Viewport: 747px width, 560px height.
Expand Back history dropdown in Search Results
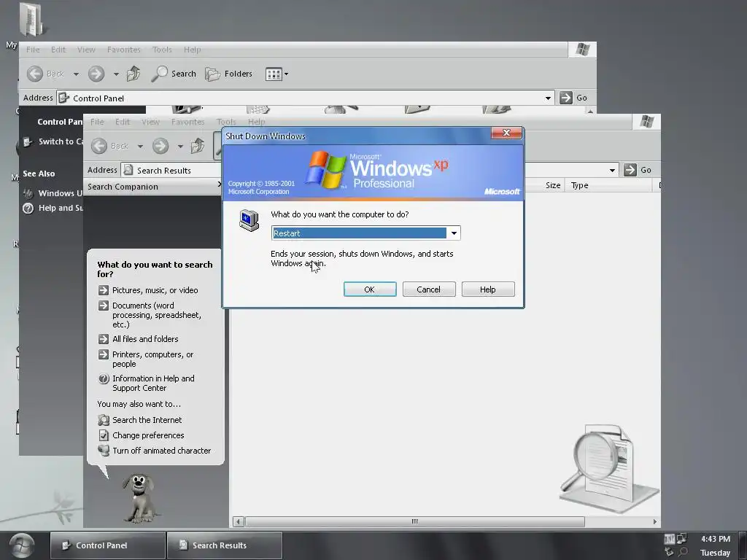click(140, 146)
